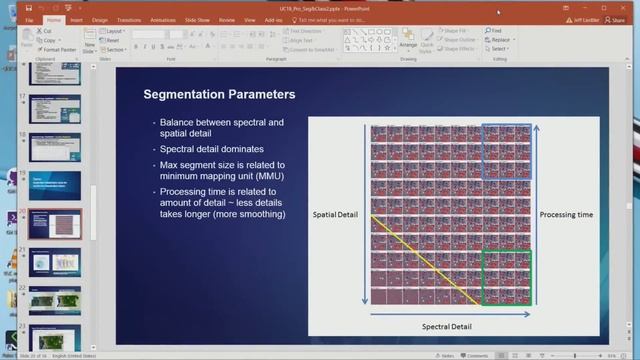Click the Start From Beginning presentation icon
Image resolution: width=640 pixels, height=360 pixels.
[x=68, y=8]
